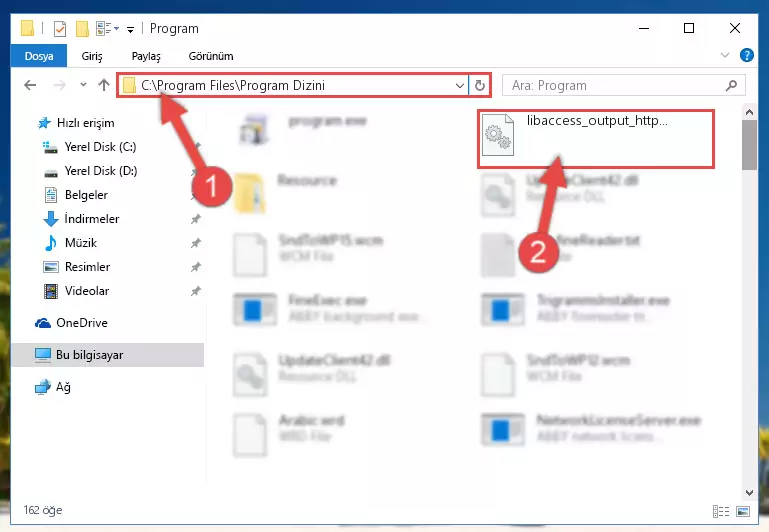Screen dimensions: 769x532
Task: Go forward with the right arrow
Action: coord(59,85)
